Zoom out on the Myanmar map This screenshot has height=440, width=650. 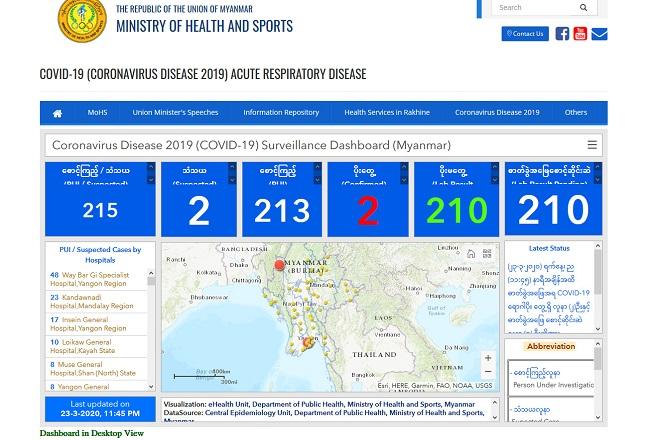[x=487, y=372]
